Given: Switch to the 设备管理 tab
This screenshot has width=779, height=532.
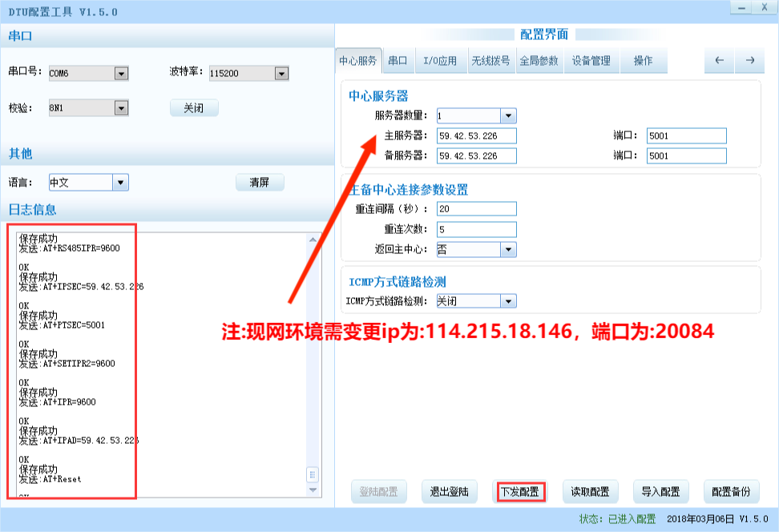Looking at the screenshot, I should [591, 61].
